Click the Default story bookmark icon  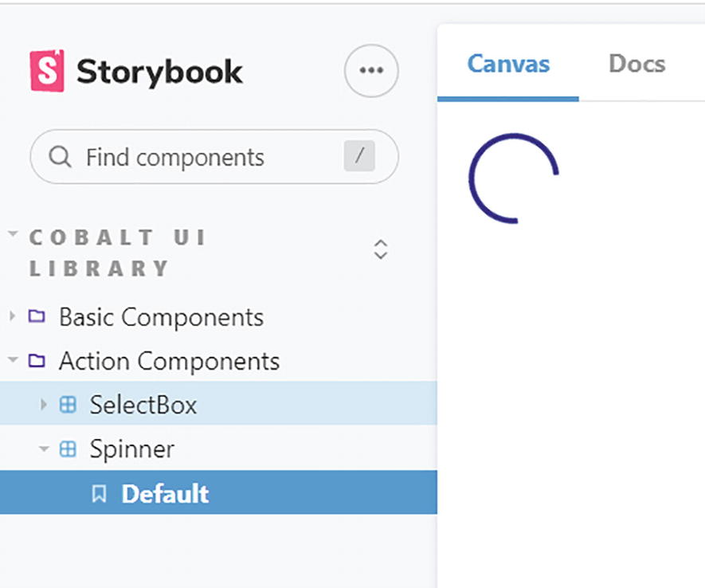(x=99, y=494)
